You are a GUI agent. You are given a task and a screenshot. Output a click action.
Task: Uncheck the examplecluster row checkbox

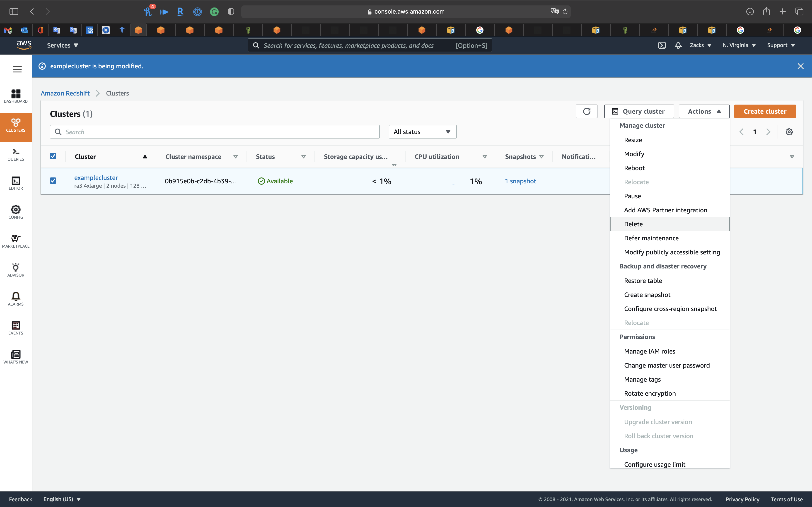coord(53,181)
